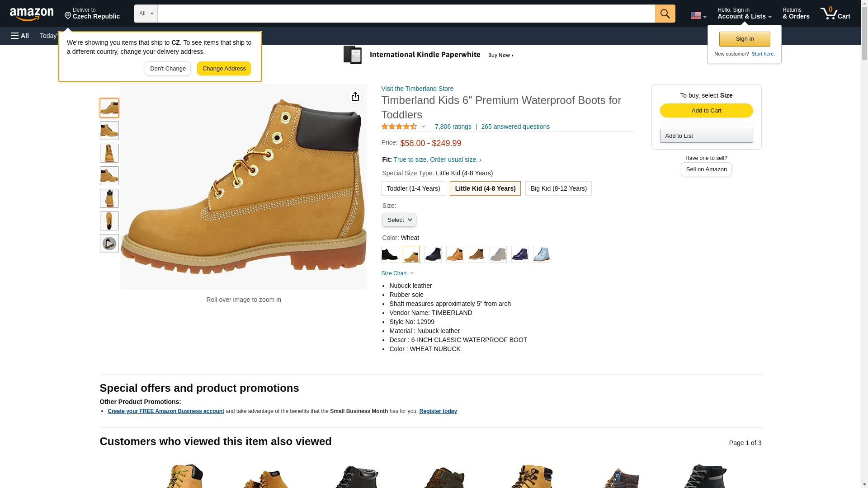Select Big Kid (8-12 Years) size type
The width and height of the screenshot is (868, 488).
(x=559, y=188)
